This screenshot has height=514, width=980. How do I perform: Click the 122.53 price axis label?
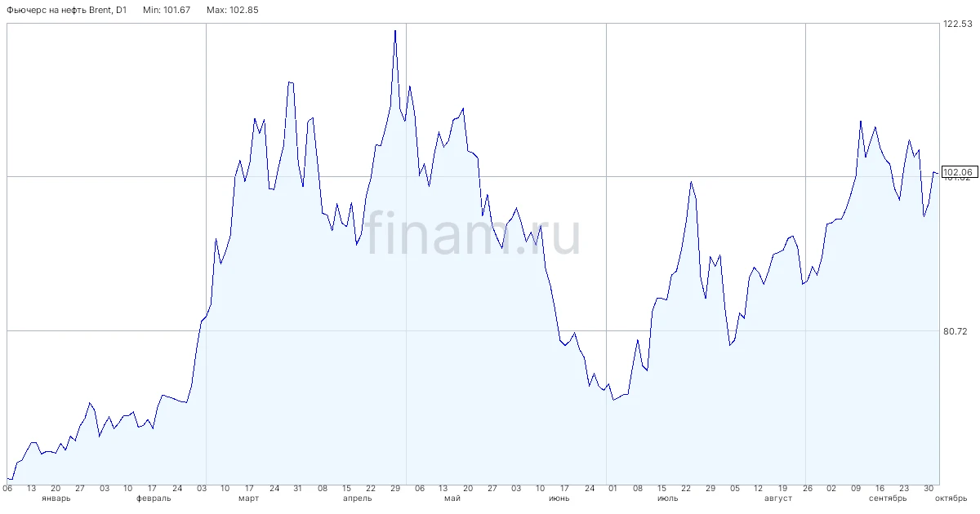(957, 24)
